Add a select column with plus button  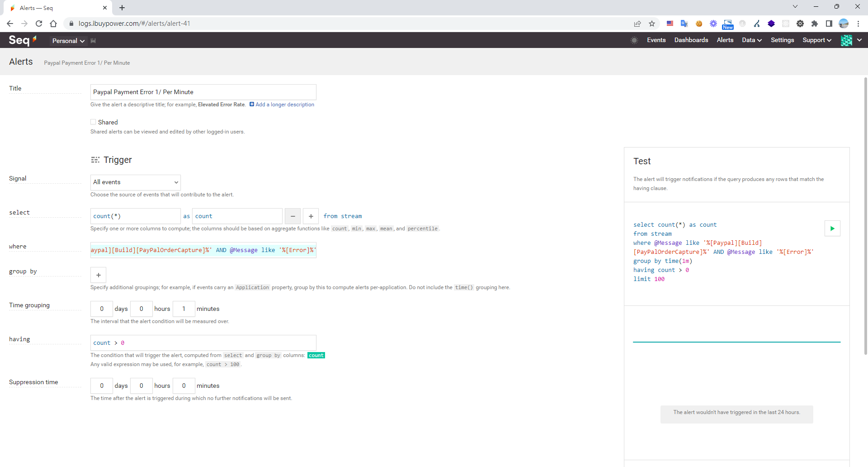(311, 216)
